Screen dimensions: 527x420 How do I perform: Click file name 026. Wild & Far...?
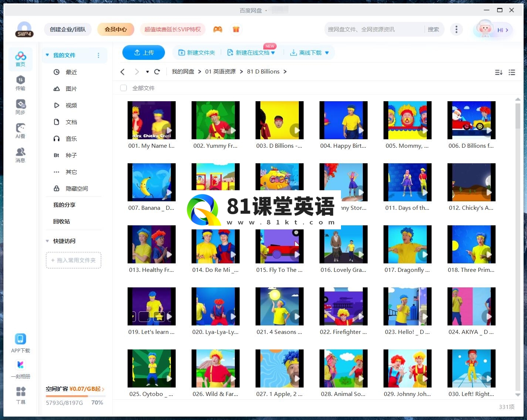[215, 394]
